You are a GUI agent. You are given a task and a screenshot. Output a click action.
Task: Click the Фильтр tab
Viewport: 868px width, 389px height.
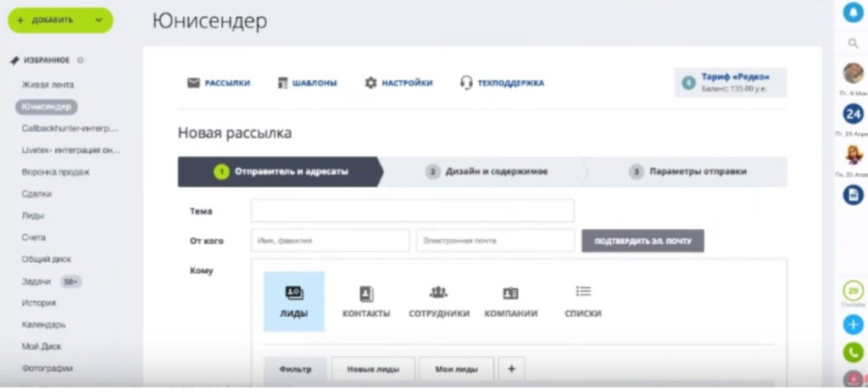(296, 369)
